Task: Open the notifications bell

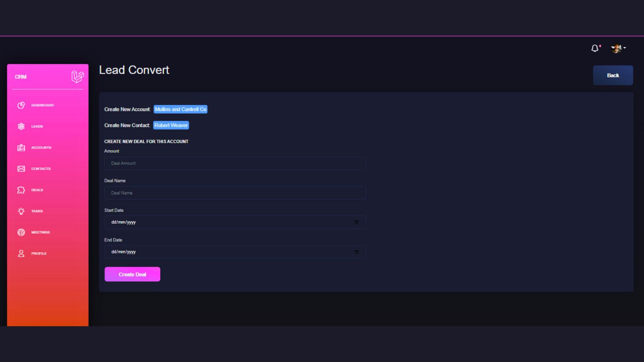Action: pos(595,48)
